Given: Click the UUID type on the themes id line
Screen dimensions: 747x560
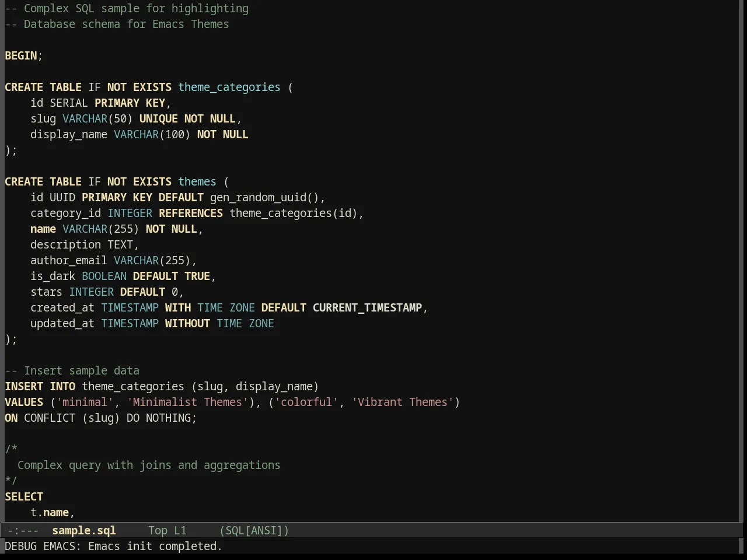Looking at the screenshot, I should 62,197.
